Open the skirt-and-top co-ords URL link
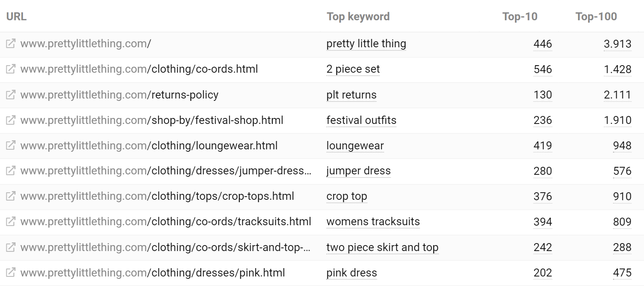644x286 pixels. point(165,247)
